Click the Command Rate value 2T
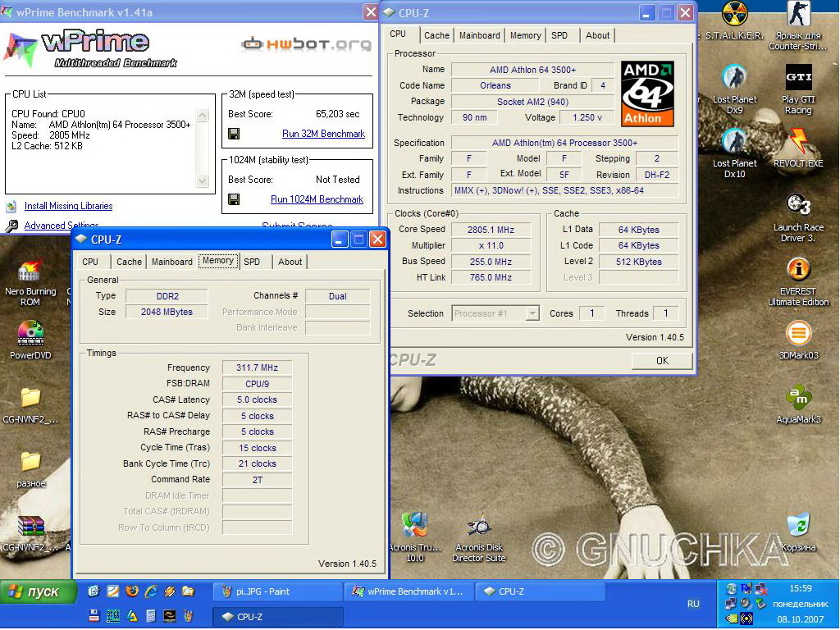The image size is (840, 630). [x=257, y=479]
